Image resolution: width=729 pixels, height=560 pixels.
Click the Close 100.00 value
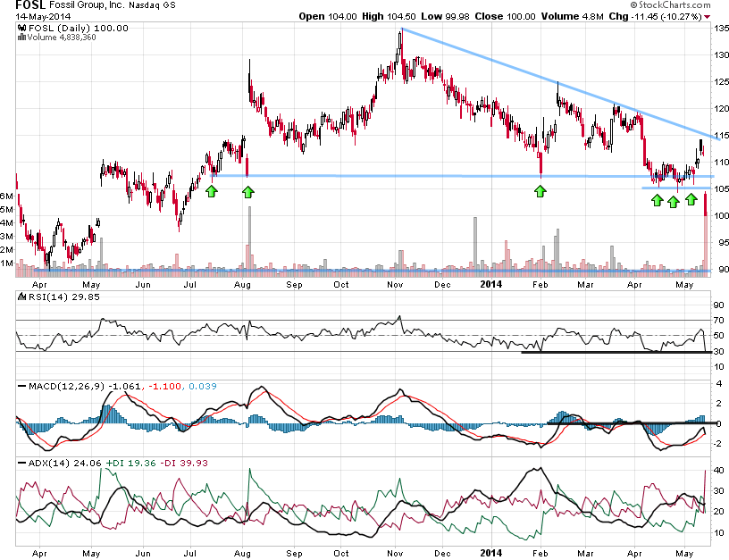tap(506, 16)
